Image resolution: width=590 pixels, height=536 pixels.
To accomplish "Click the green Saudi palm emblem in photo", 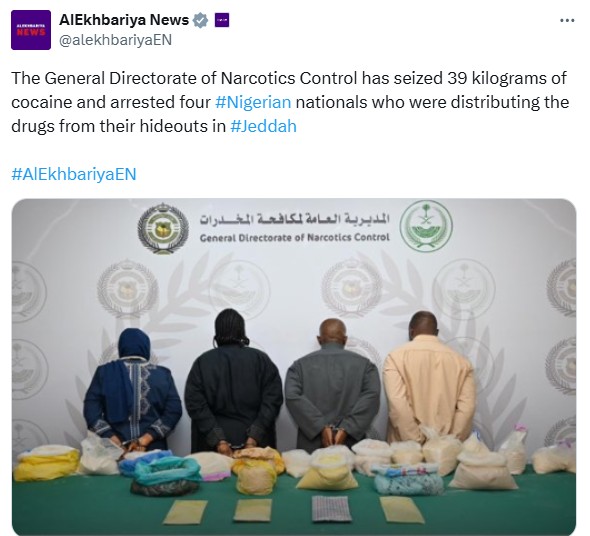I will click(x=426, y=226).
